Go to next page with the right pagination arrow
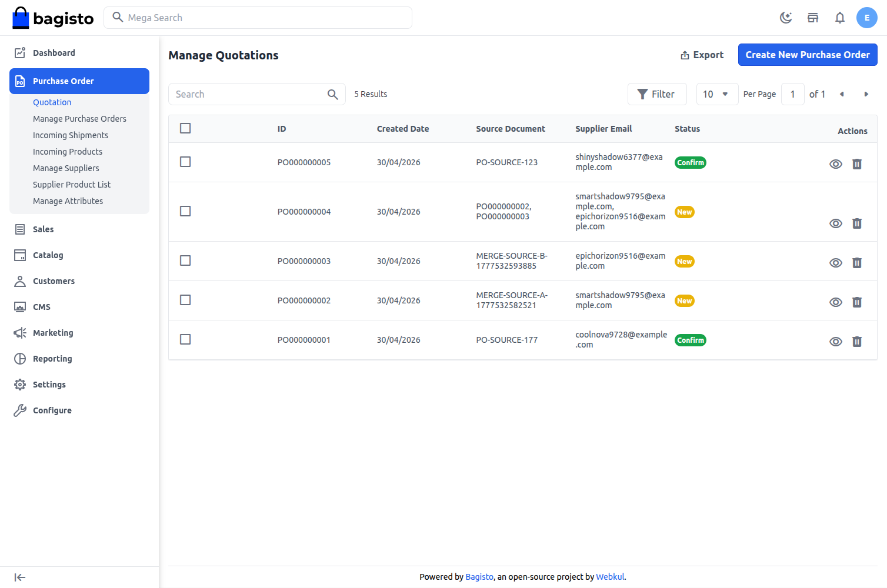The width and height of the screenshot is (887, 588). (866, 94)
